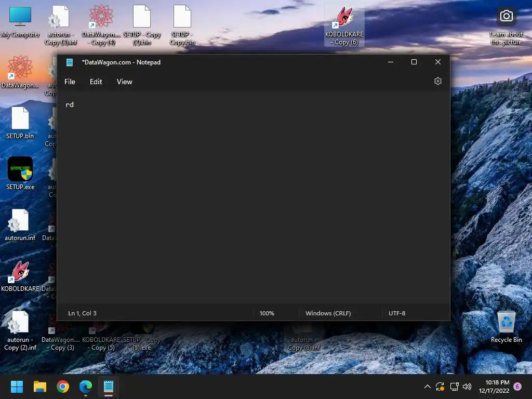Click the 100% zoom status entry
Image resolution: width=532 pixels, height=399 pixels.
[x=267, y=313]
